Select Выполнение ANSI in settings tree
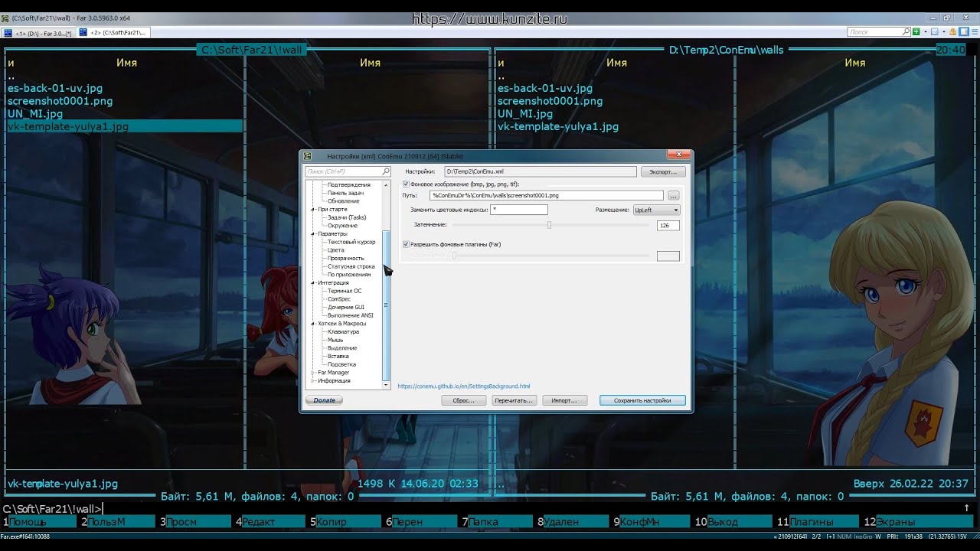Image resolution: width=980 pixels, height=551 pixels. pyautogui.click(x=351, y=315)
